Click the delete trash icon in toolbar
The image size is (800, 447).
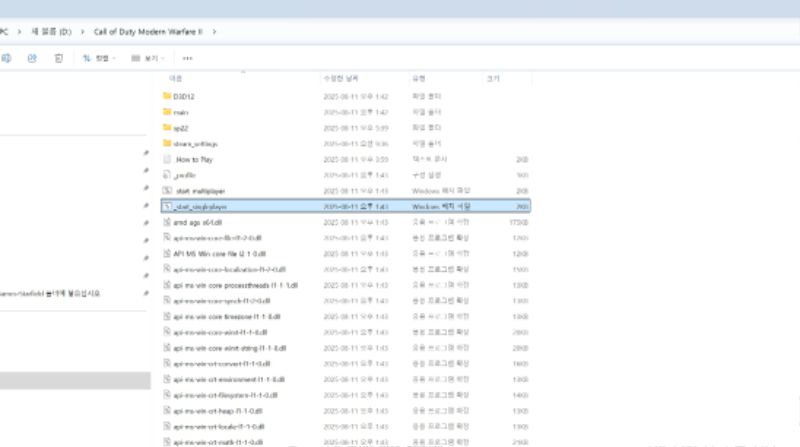point(59,59)
